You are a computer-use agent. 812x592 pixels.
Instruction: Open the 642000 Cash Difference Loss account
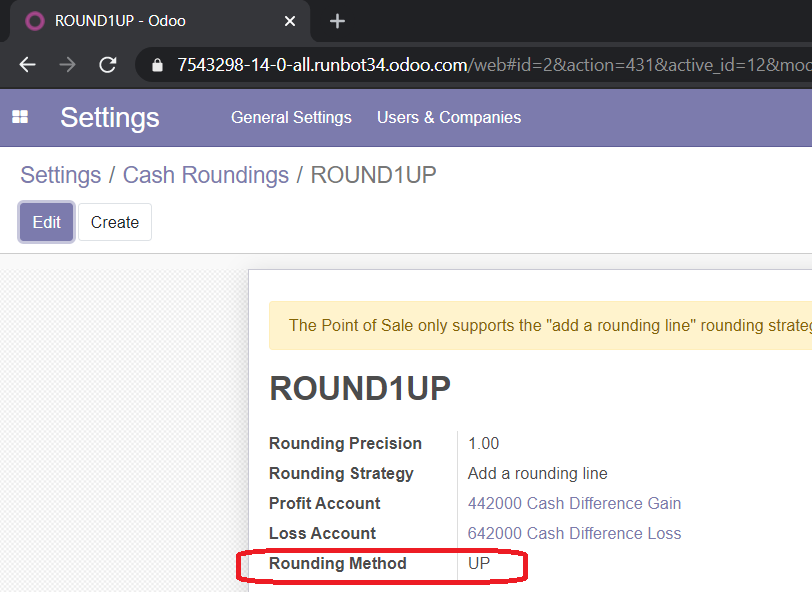(x=574, y=533)
